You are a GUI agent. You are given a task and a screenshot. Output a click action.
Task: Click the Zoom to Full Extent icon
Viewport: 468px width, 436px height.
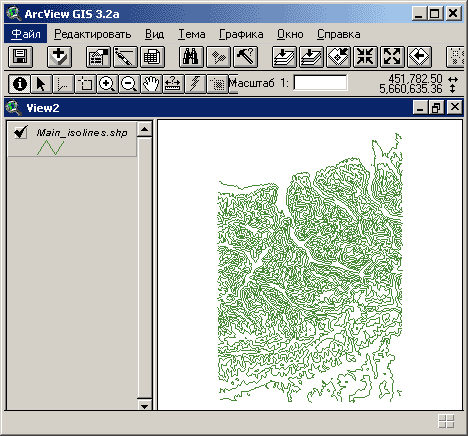284,56
